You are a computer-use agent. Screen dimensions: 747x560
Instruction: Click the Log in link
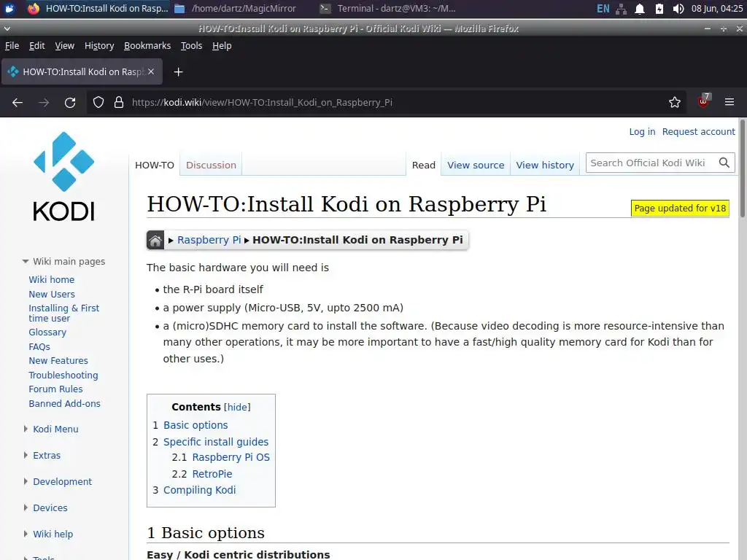point(642,131)
